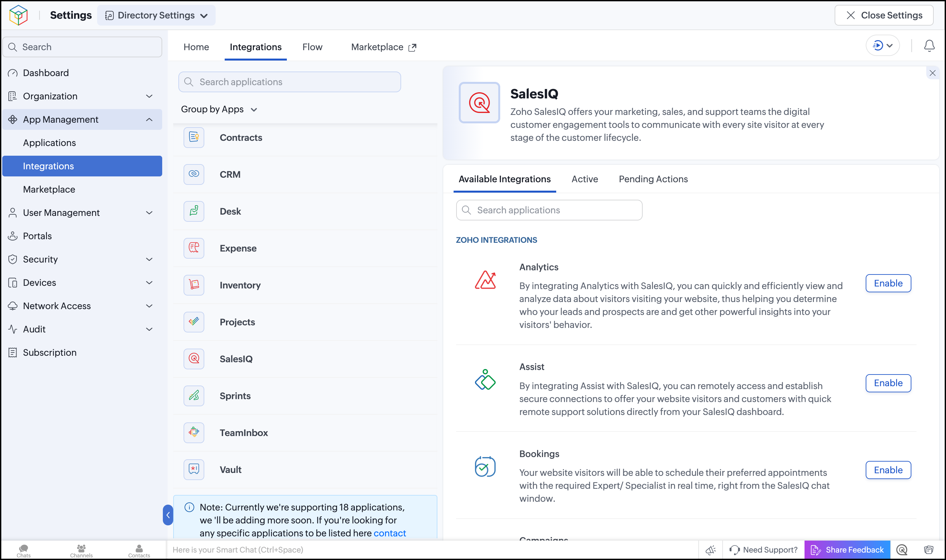Click the Zoho Directory logo icon
The image size is (946, 560).
(x=18, y=15)
